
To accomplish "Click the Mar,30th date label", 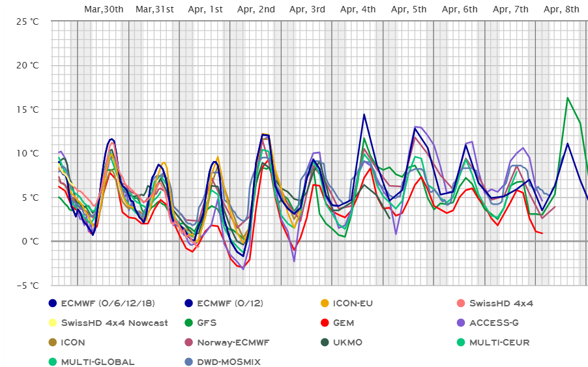I will click(x=104, y=9).
